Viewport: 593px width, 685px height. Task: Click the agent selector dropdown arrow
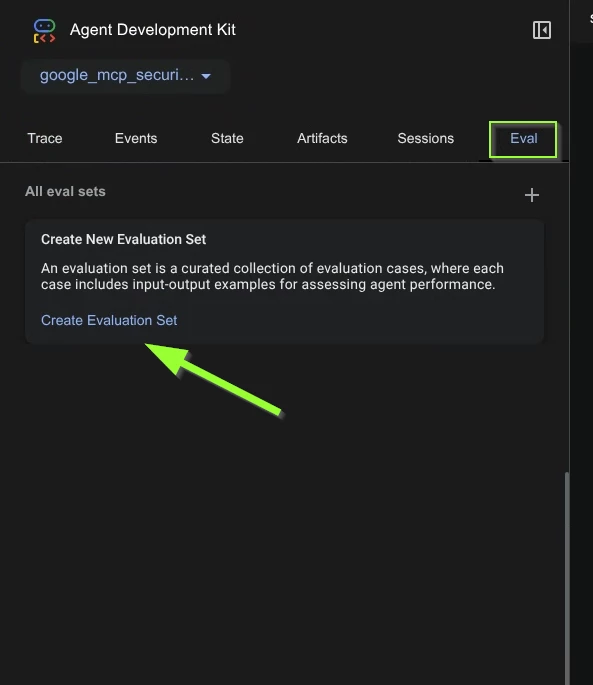tap(206, 76)
